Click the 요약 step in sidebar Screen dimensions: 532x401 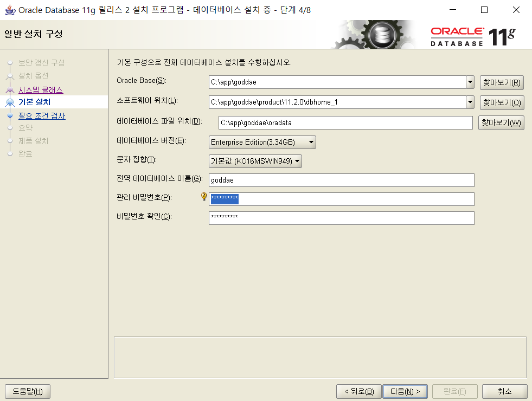click(x=25, y=128)
